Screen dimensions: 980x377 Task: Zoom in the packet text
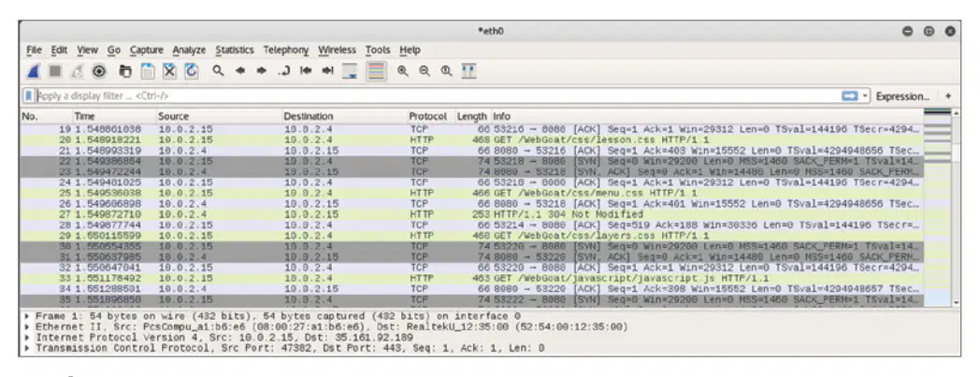[x=402, y=71]
